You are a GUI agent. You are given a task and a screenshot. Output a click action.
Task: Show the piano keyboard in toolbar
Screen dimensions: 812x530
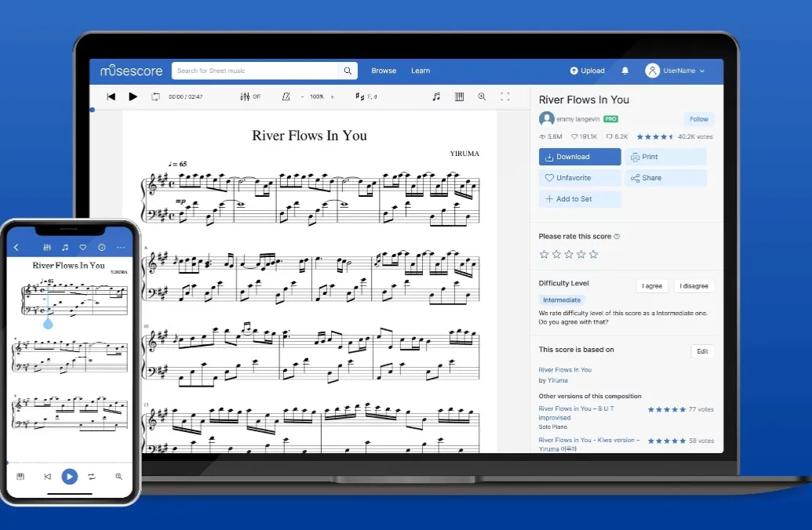[459, 96]
